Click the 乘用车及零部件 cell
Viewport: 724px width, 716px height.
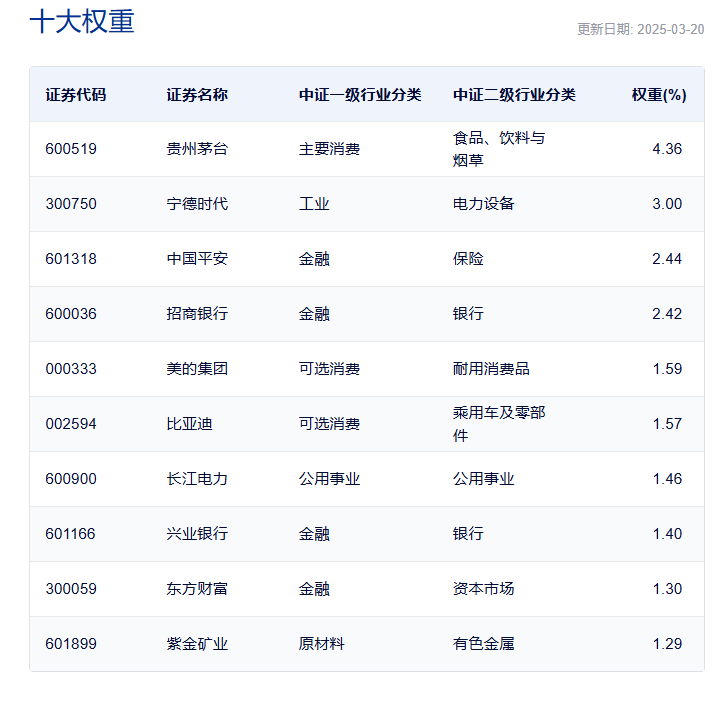point(499,423)
